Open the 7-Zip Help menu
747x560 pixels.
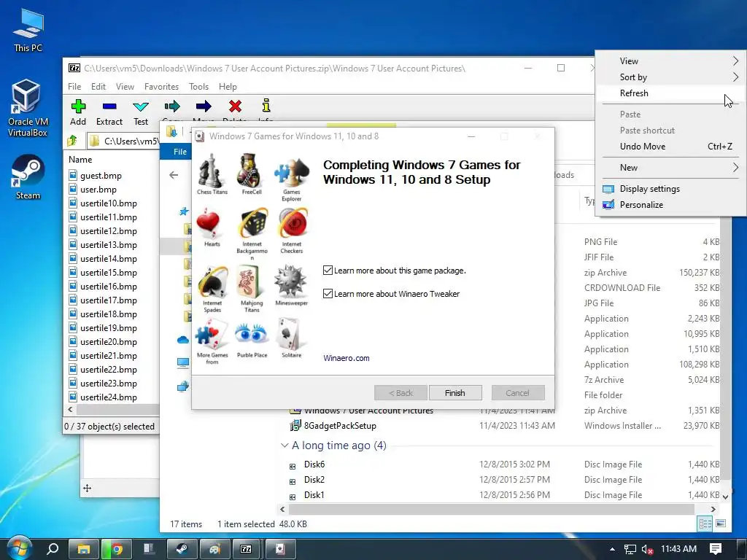coord(228,87)
